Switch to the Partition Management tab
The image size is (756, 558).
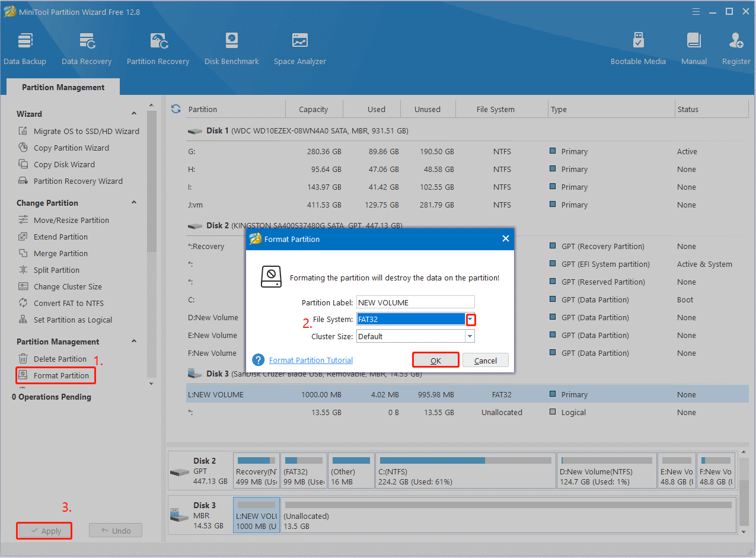click(63, 87)
